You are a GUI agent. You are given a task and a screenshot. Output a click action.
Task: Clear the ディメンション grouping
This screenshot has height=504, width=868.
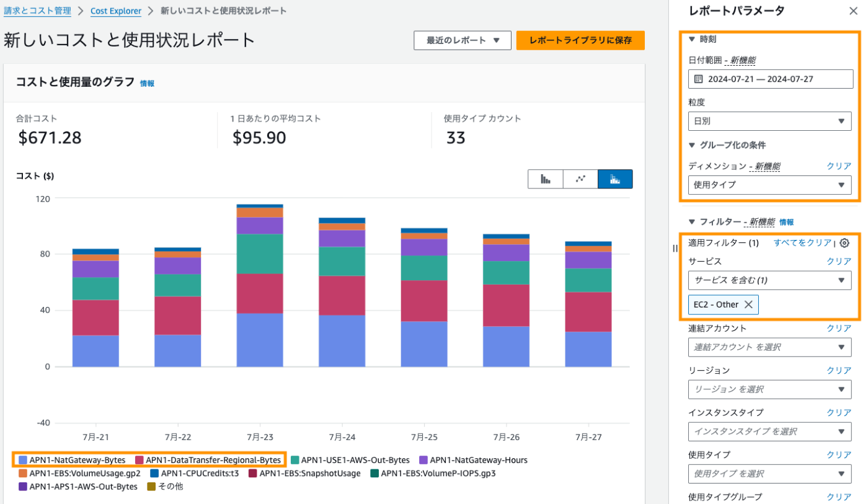839,166
